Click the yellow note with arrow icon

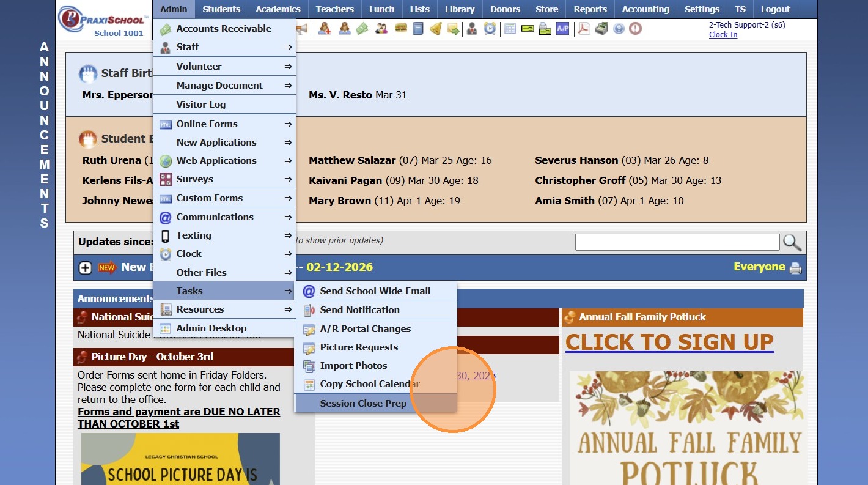click(453, 28)
